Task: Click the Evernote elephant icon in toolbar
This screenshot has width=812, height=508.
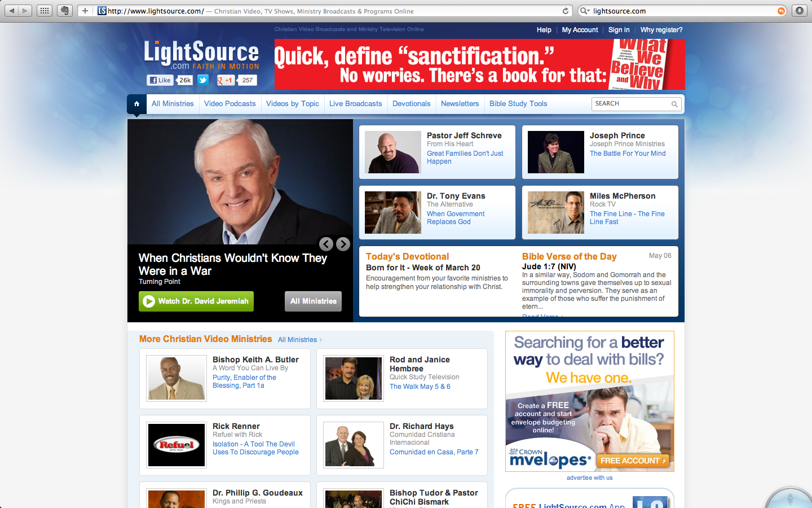Action: 65,11
